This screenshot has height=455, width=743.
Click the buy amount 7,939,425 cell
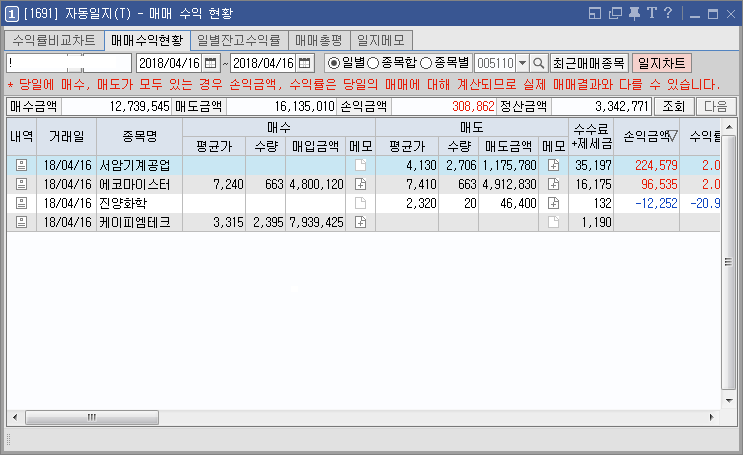[x=316, y=222]
